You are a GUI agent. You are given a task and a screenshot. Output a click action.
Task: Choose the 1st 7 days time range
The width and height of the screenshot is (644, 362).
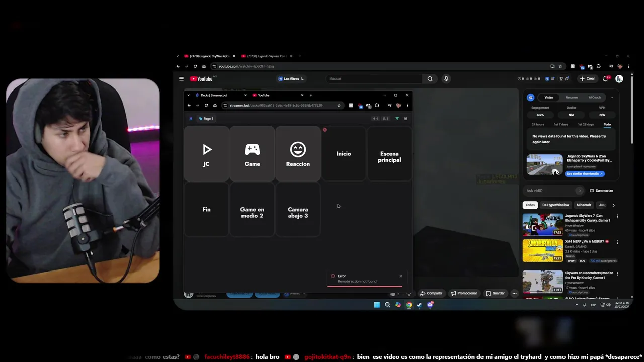(x=561, y=124)
